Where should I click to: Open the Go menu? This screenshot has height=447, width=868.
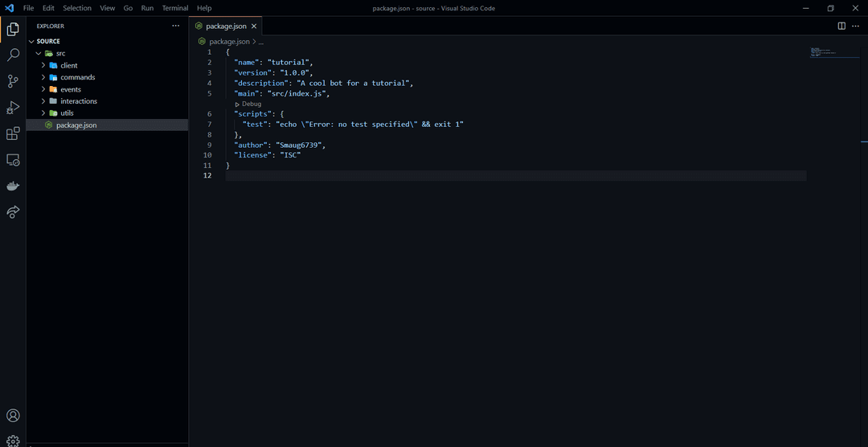128,8
